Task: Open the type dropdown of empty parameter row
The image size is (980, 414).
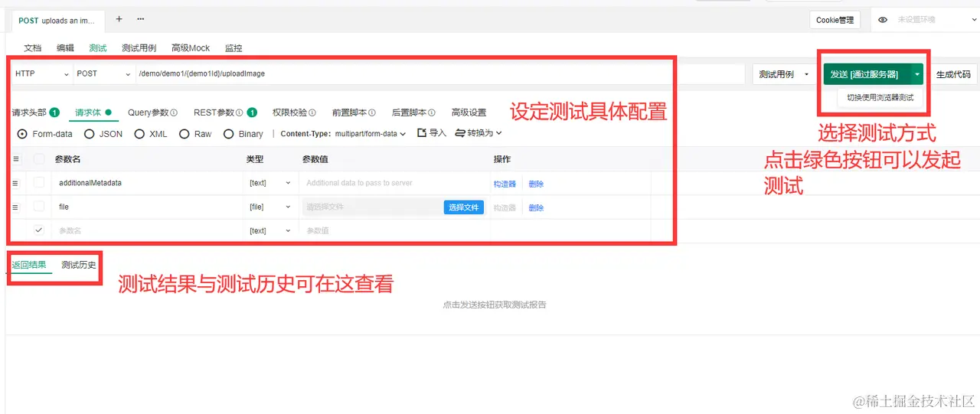Action: pos(270,230)
